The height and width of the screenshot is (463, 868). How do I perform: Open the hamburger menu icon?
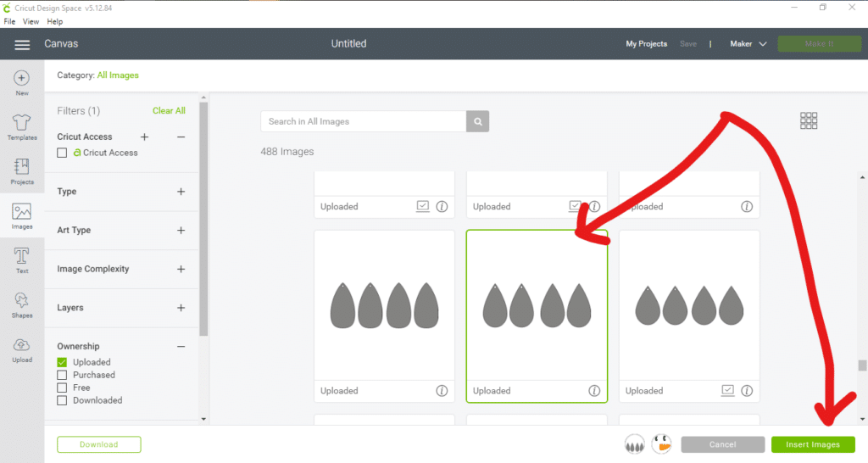coord(22,44)
